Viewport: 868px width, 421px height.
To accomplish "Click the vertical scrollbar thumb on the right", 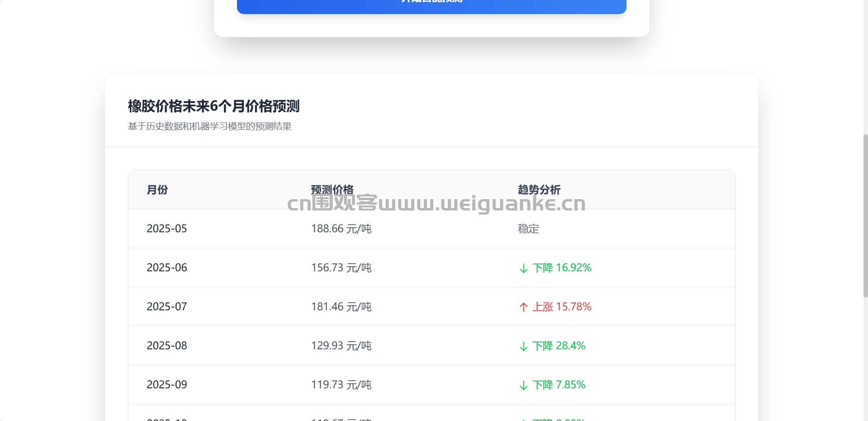I will pos(865,216).
